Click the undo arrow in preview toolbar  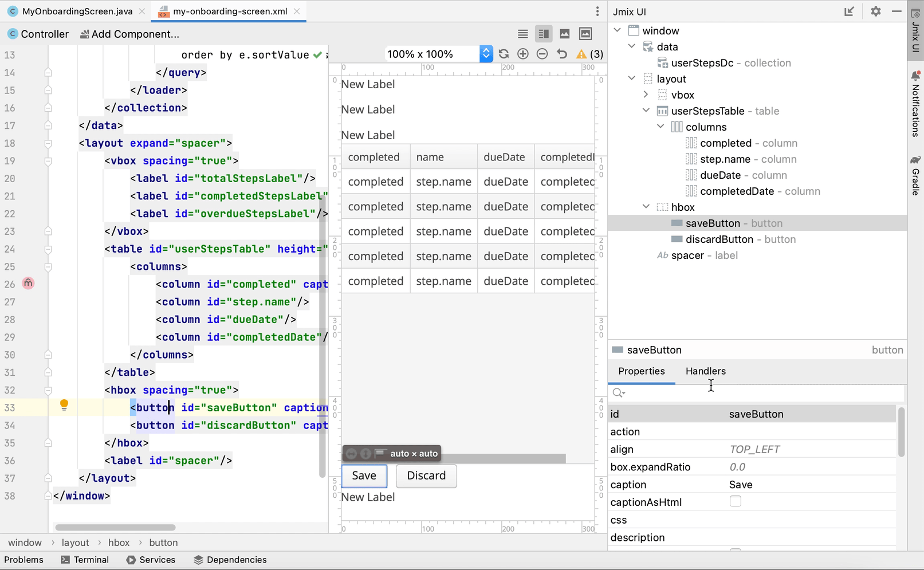pyautogui.click(x=562, y=54)
